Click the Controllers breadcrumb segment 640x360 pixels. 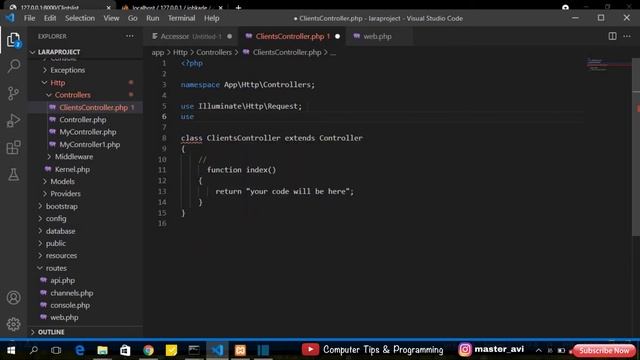[x=214, y=52]
